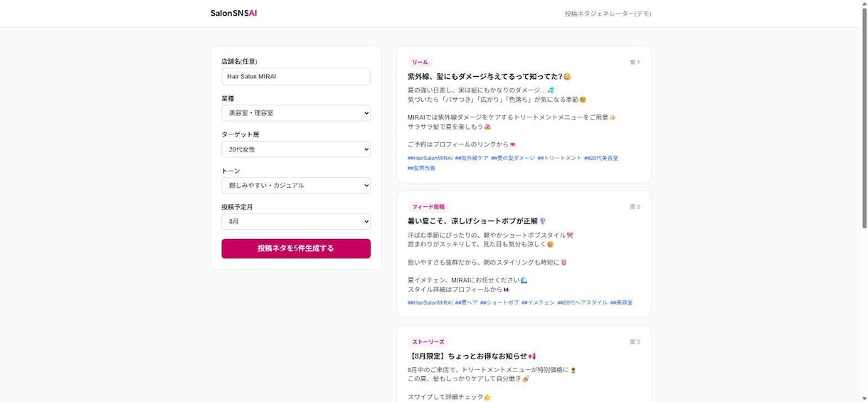
Task: Click hashtag ##夏の髪ダメージ
Action: pos(513,158)
